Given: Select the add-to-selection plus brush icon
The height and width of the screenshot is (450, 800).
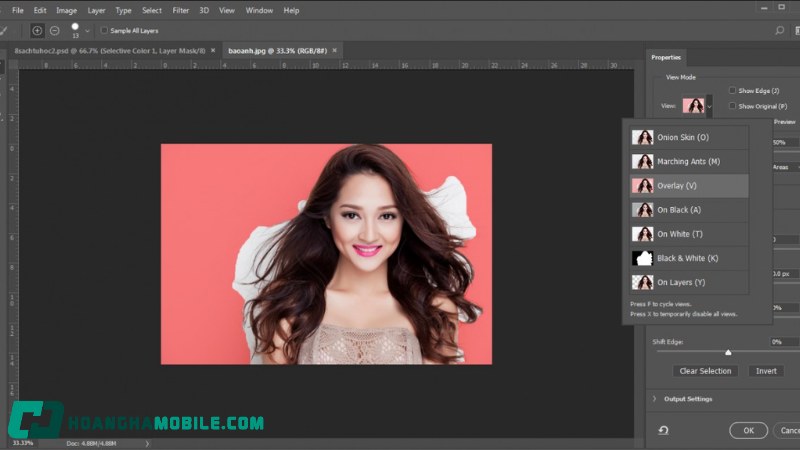Looking at the screenshot, I should coord(37,31).
